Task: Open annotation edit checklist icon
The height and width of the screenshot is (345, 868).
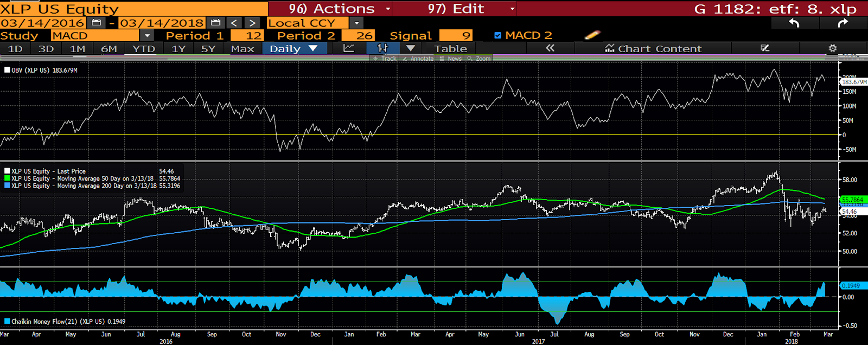Action: (x=765, y=48)
